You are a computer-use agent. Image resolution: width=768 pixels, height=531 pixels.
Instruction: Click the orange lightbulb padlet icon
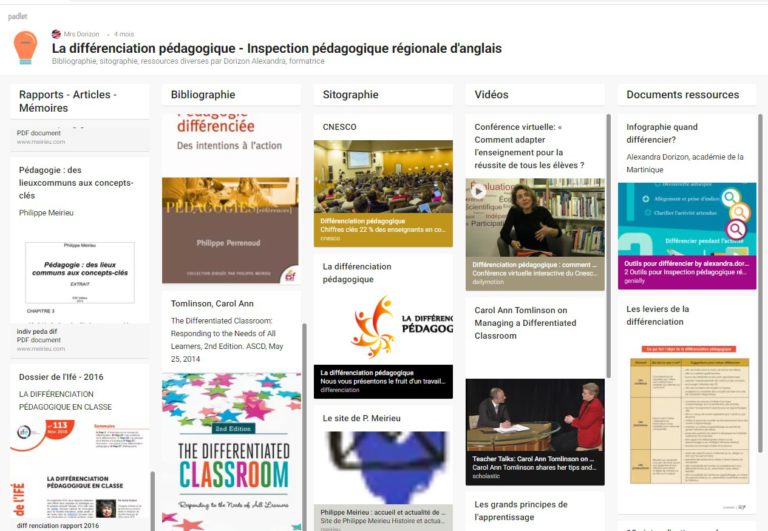(x=25, y=48)
